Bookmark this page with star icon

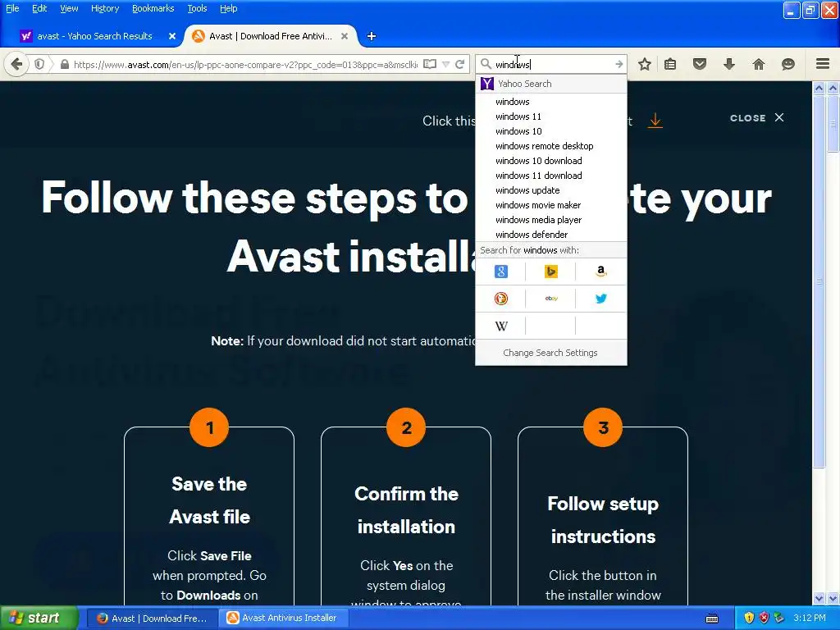(x=645, y=64)
